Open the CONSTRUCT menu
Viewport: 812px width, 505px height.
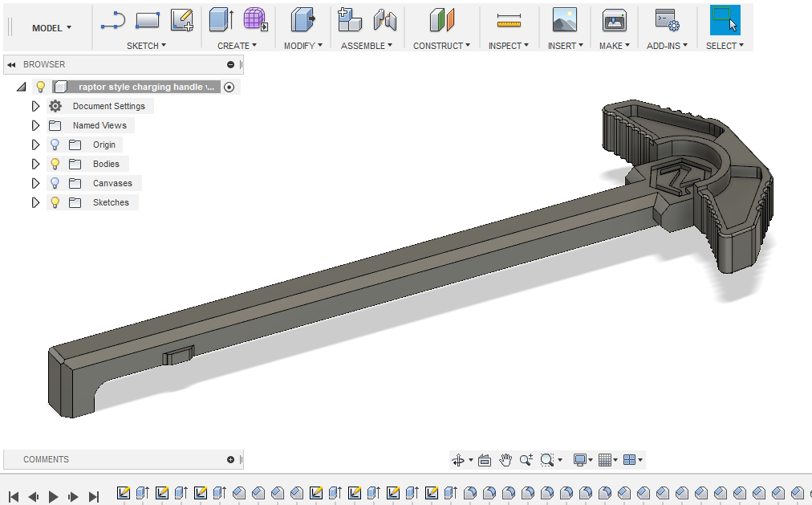click(441, 46)
